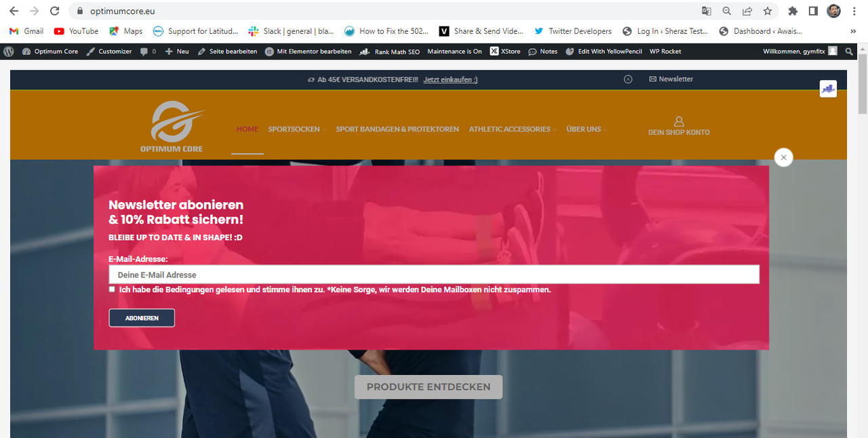Image resolution: width=868 pixels, height=438 pixels.
Task: Open Rank Math SEO menu
Action: pos(390,51)
